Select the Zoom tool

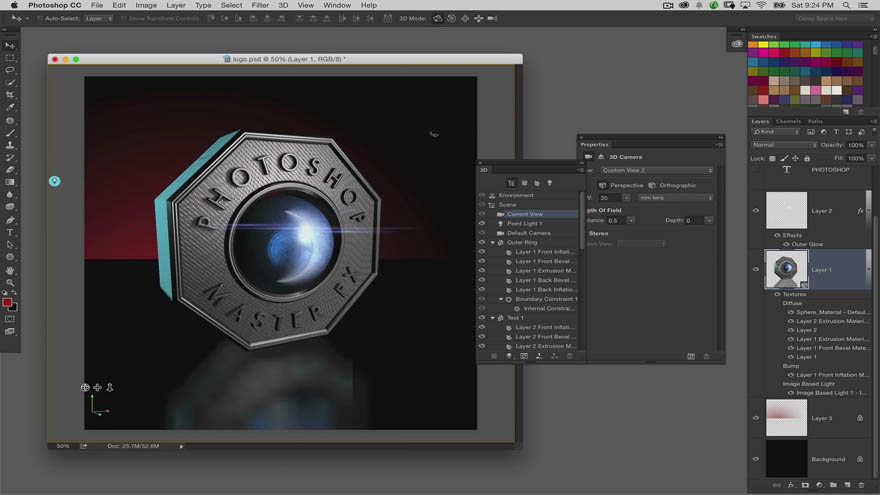[x=10, y=282]
